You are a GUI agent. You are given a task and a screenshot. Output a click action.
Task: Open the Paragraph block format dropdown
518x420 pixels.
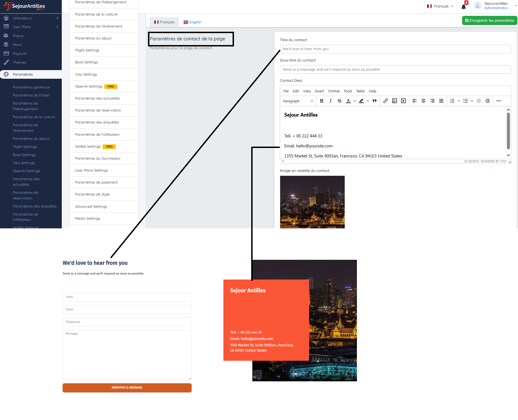pos(298,101)
